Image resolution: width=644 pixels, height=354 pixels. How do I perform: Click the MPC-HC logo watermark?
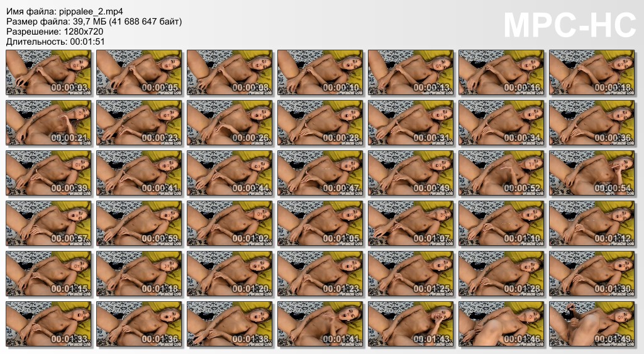click(x=570, y=25)
